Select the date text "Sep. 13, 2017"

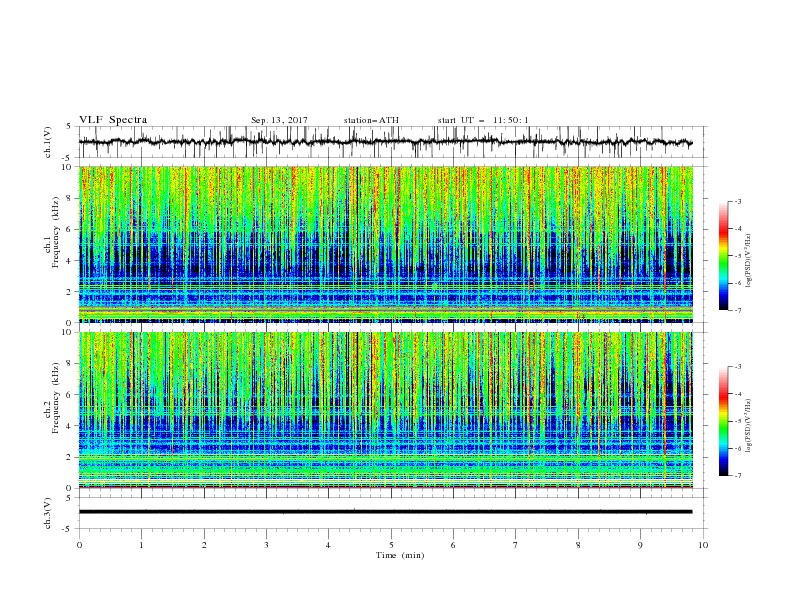(x=279, y=120)
